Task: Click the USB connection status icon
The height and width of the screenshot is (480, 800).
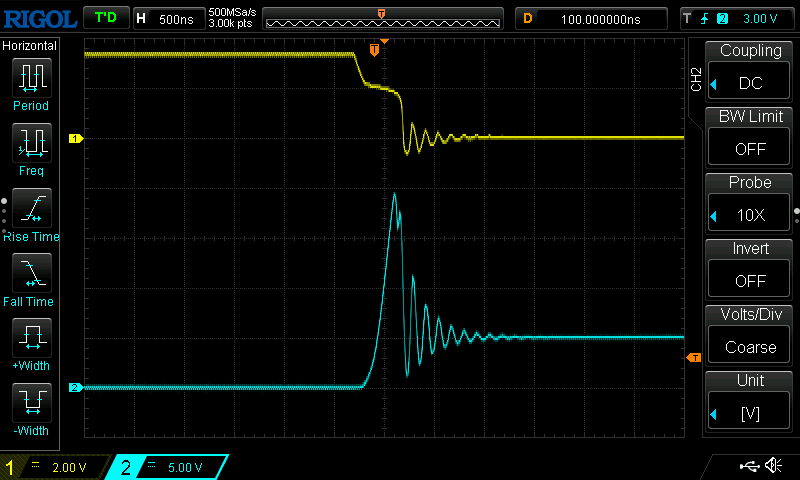Action: [x=749, y=466]
